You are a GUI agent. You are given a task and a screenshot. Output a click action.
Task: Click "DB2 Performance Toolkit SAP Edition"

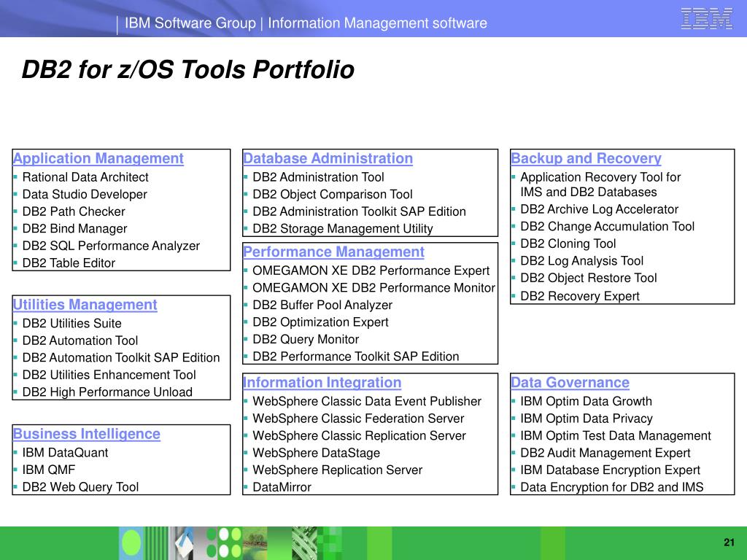pos(356,356)
